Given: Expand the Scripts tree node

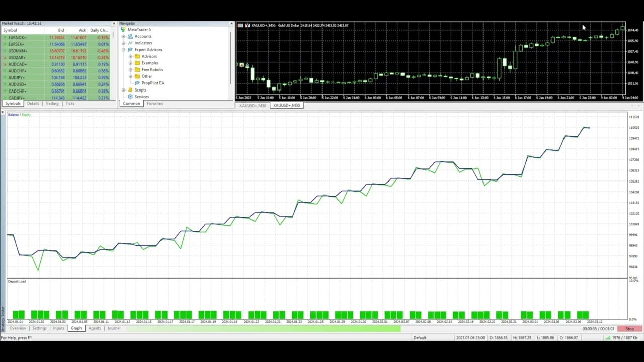Looking at the screenshot, I should coord(123,90).
